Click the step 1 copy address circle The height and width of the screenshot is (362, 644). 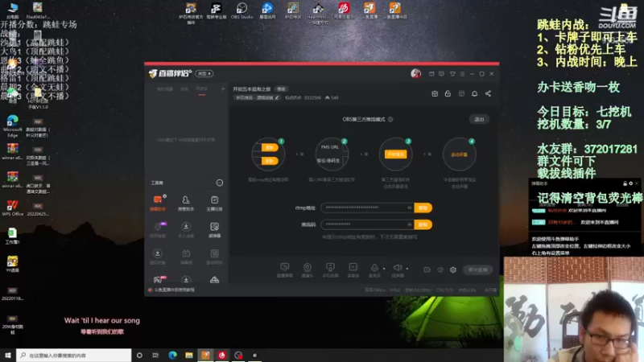tap(269, 154)
